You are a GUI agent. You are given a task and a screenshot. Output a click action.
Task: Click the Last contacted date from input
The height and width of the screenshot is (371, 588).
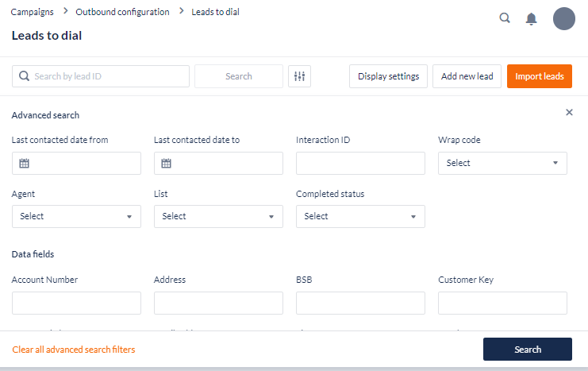point(76,163)
